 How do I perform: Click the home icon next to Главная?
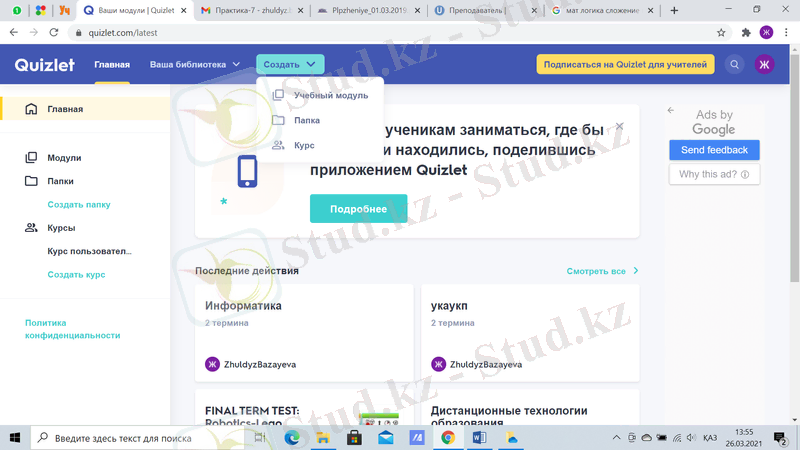pos(31,109)
